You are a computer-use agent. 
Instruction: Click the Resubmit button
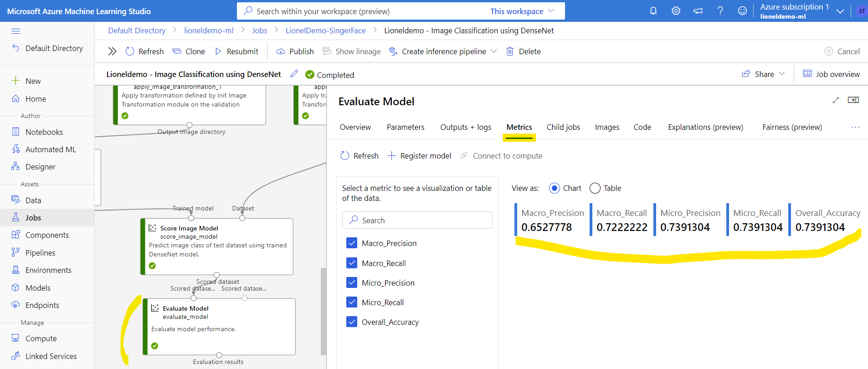click(x=236, y=51)
